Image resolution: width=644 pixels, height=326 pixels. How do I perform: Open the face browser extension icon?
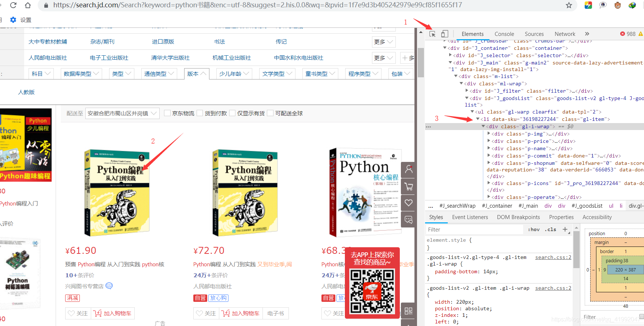[x=603, y=5]
